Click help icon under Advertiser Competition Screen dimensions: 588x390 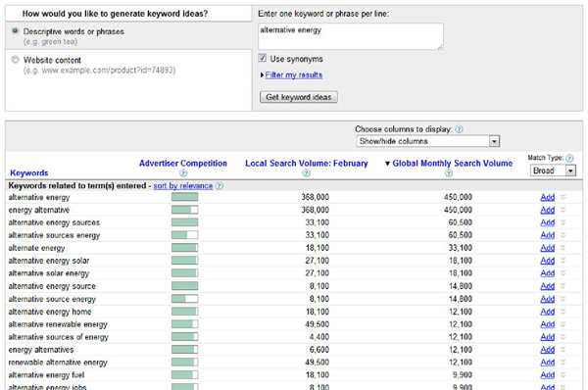(x=183, y=172)
